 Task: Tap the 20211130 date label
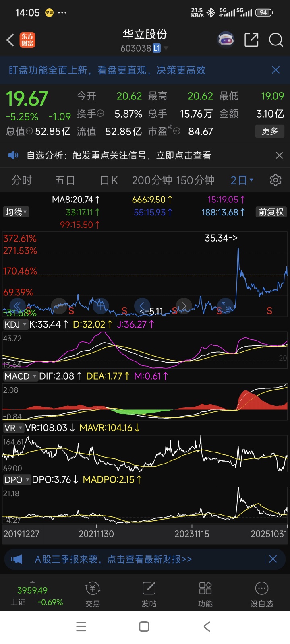96,534
